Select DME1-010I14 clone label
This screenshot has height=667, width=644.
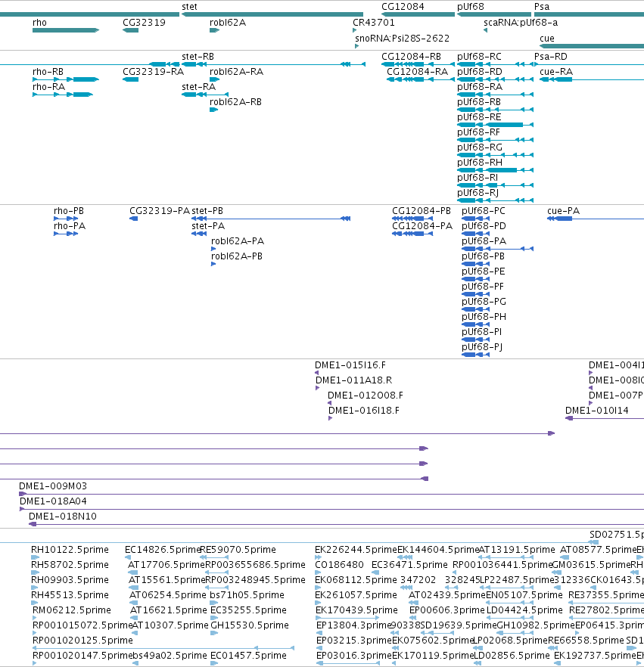[597, 411]
